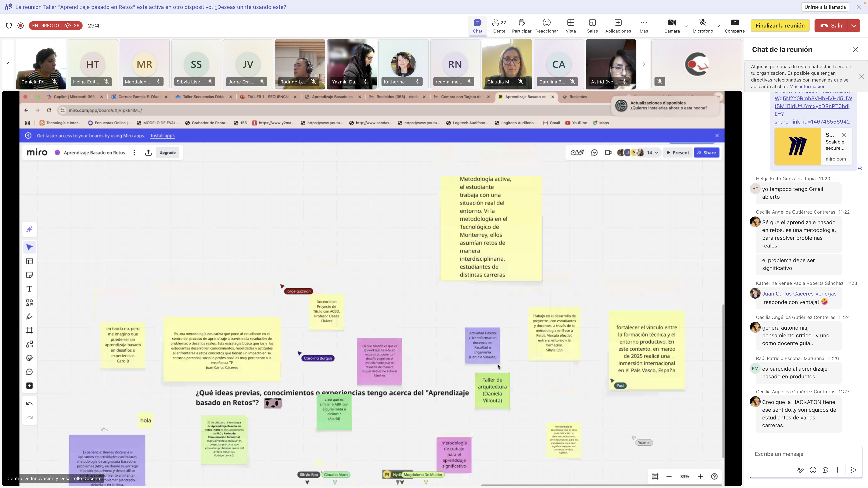The width and height of the screenshot is (868, 488).
Task: Click Miro Upgrade button
Action: pyautogui.click(x=167, y=153)
